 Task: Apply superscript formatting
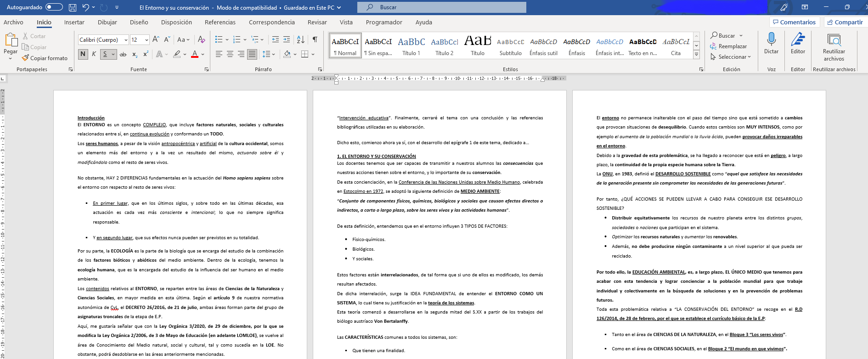tap(146, 54)
